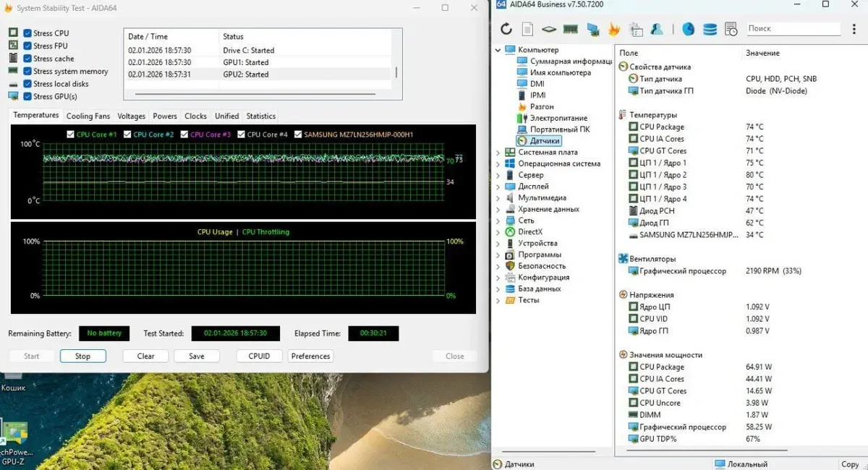Click the status log vertical scrollbar
Image resolution: width=868 pixels, height=470 pixels.
[x=396, y=72]
